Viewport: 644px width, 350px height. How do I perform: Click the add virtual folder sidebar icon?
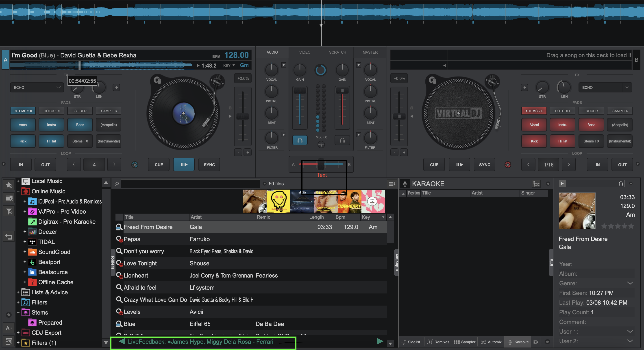[x=9, y=198]
